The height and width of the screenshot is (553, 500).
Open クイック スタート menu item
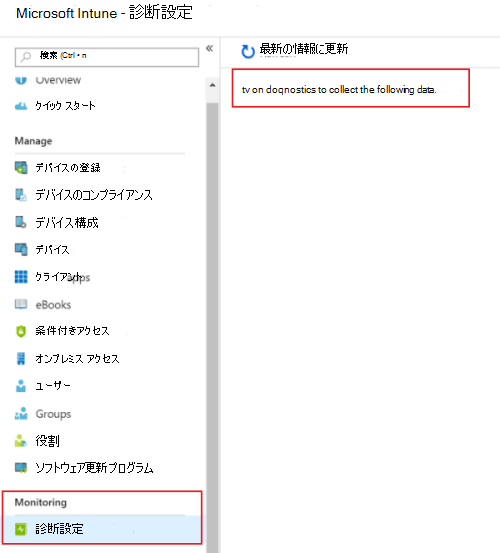pyautogui.click(x=65, y=105)
